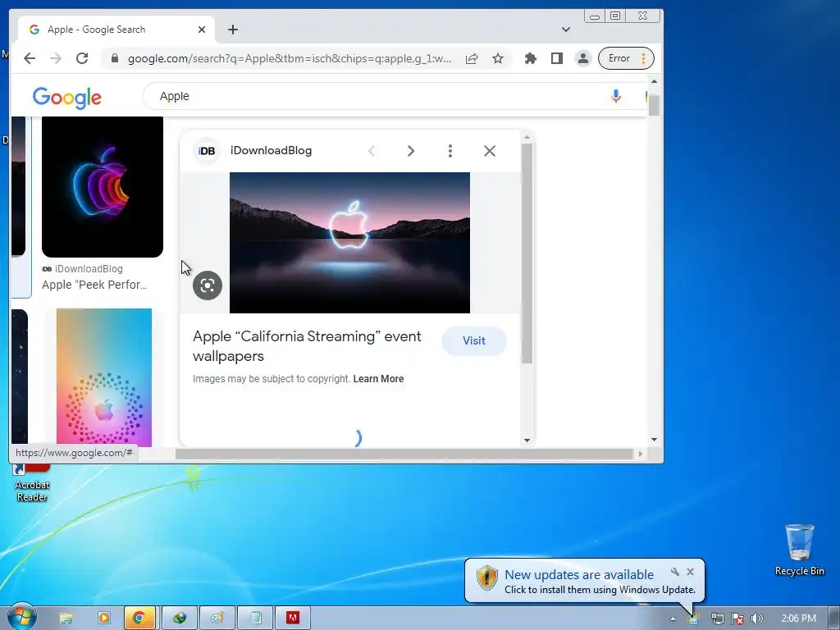
Task: Open the Windows Start menu
Action: point(21,618)
